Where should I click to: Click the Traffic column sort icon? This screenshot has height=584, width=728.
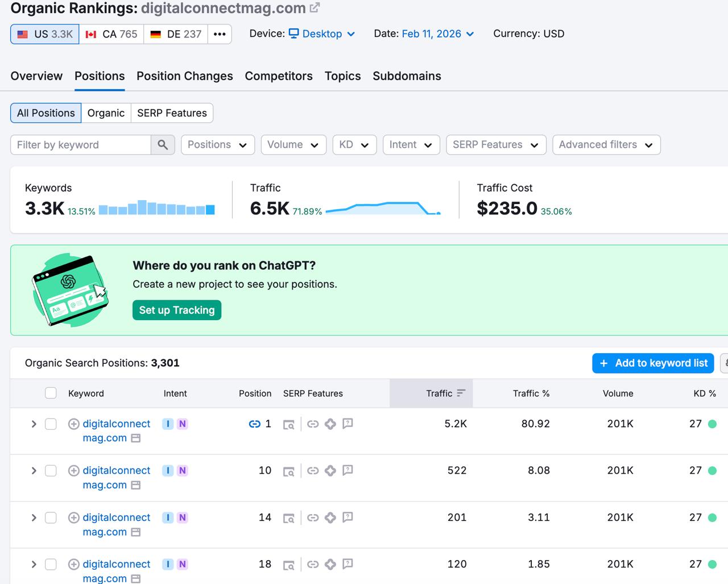tap(461, 393)
